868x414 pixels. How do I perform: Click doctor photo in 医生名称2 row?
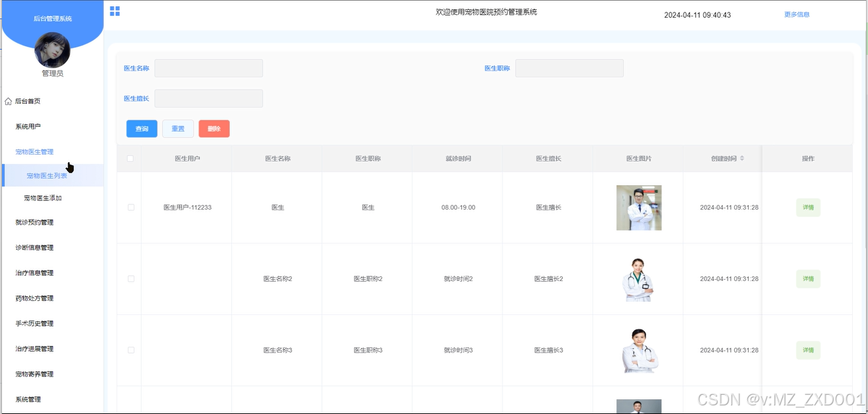point(639,279)
